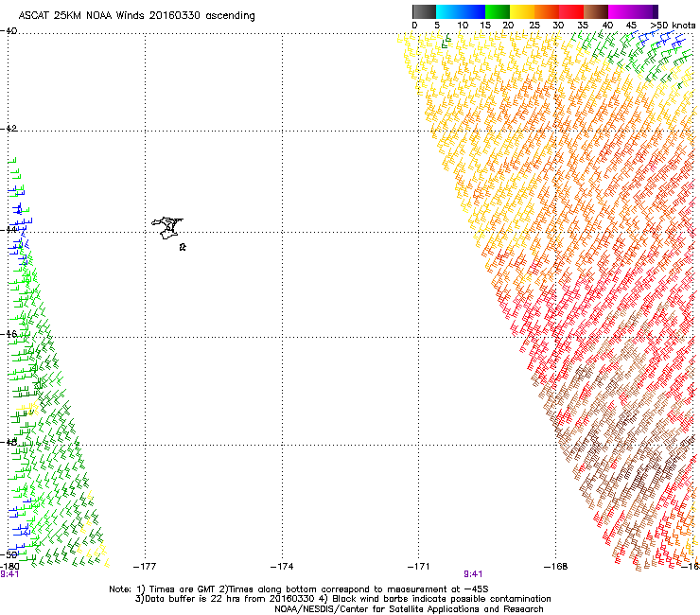Click the magenta 40-45 knots legend swatch
700x615 pixels.
pyautogui.click(x=621, y=11)
